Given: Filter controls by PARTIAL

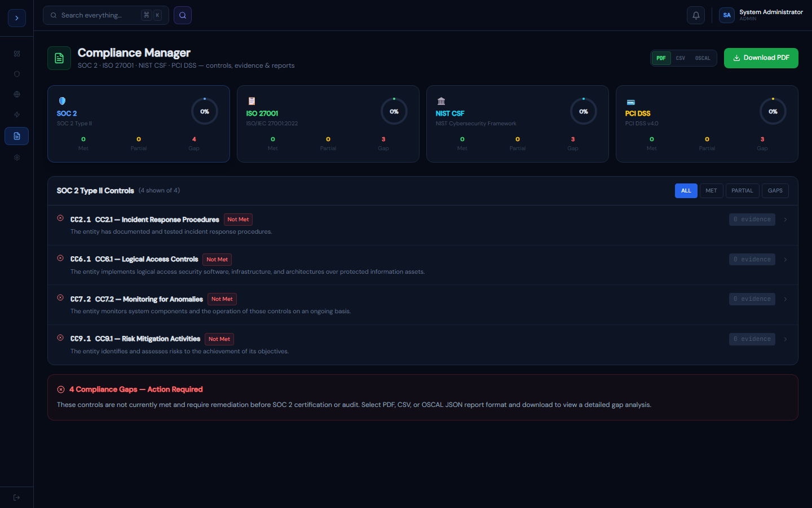Looking at the screenshot, I should (742, 191).
